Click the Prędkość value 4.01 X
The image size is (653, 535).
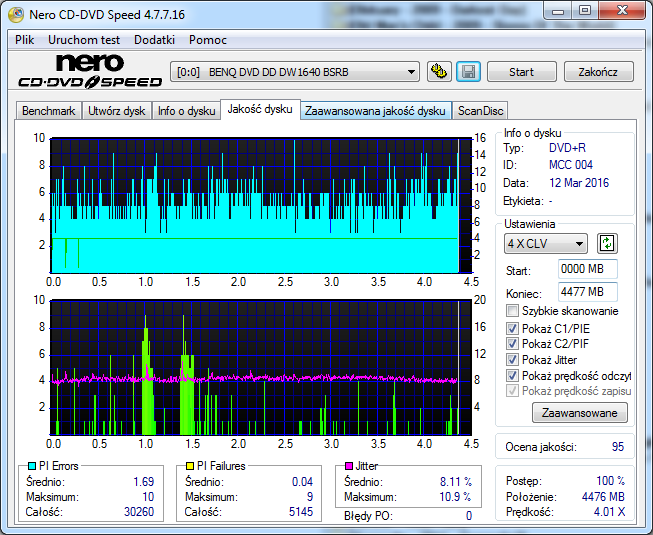[x=609, y=512]
